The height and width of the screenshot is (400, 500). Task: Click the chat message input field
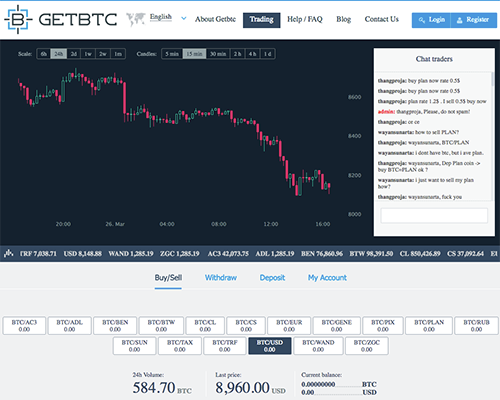pos(434,216)
